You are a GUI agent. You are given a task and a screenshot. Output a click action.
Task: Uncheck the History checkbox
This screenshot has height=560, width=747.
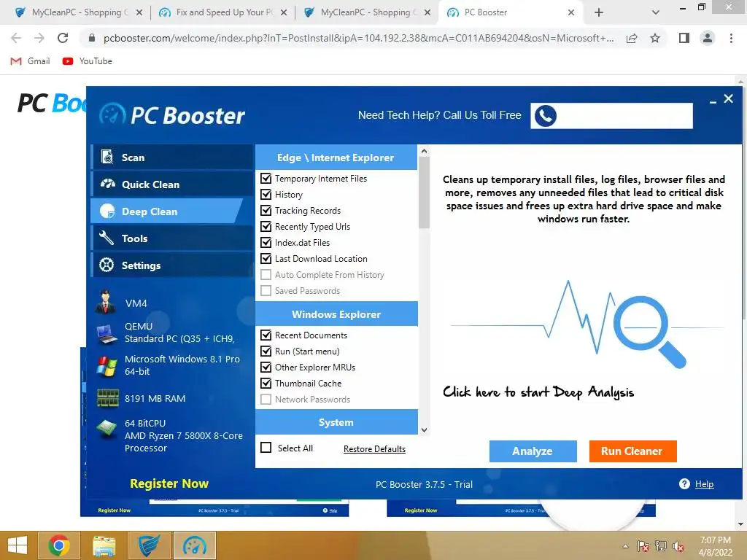tap(266, 194)
